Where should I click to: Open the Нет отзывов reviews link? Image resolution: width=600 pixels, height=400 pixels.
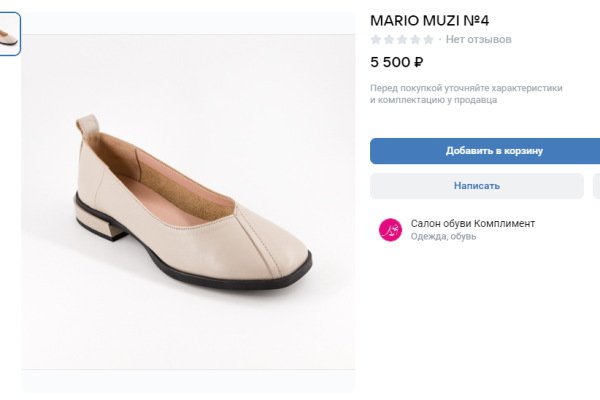point(478,40)
